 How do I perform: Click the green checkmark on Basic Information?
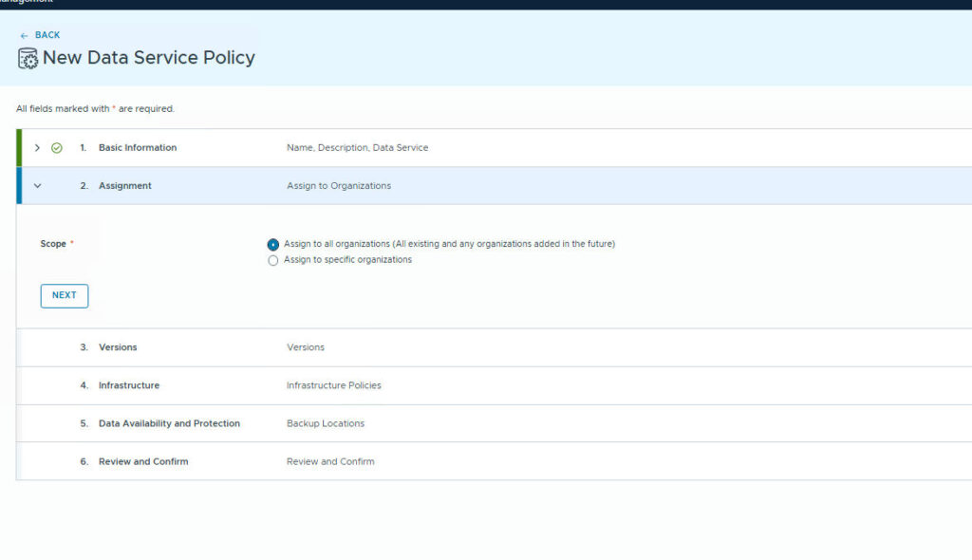click(x=57, y=148)
